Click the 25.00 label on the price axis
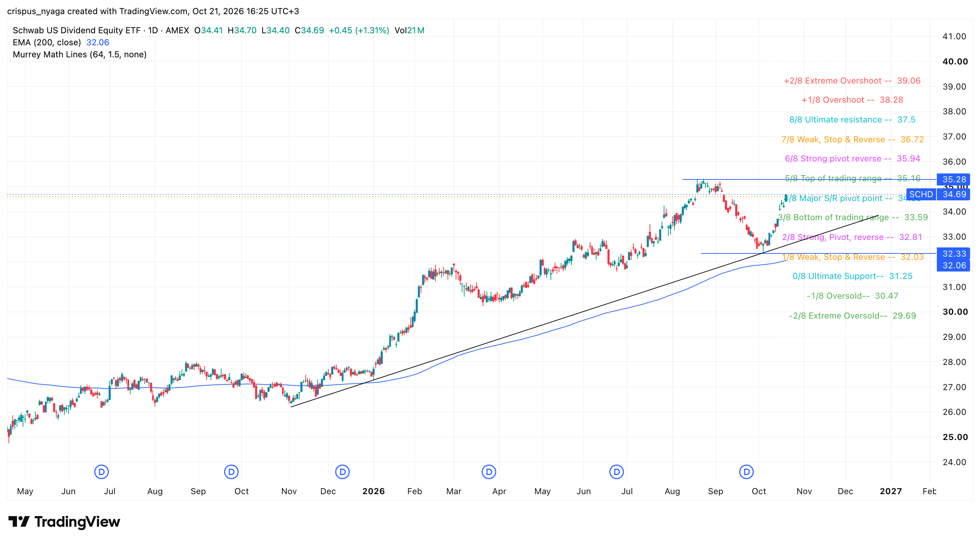This screenshot has width=980, height=543. [955, 437]
